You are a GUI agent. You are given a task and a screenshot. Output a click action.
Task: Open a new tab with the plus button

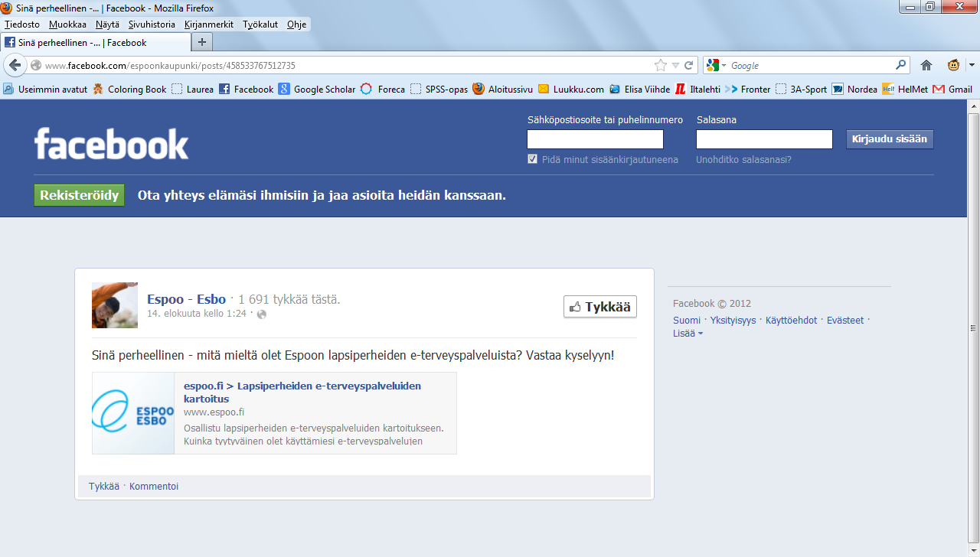pyautogui.click(x=202, y=43)
